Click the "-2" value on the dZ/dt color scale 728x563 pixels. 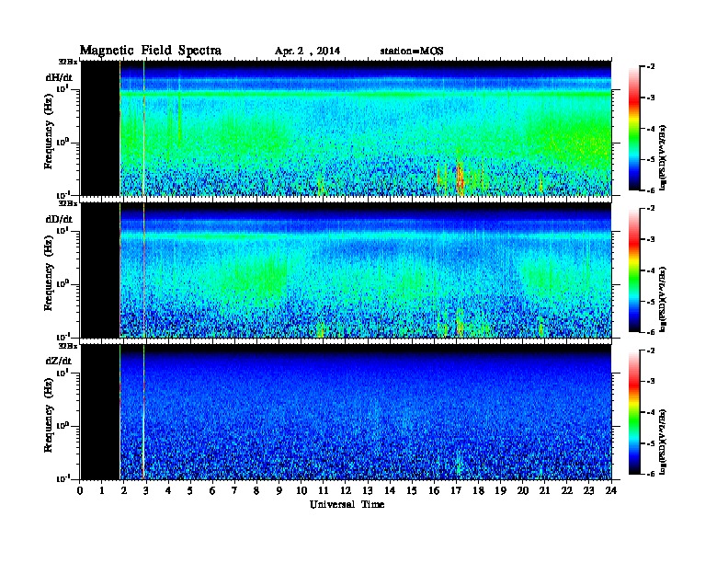click(x=651, y=350)
